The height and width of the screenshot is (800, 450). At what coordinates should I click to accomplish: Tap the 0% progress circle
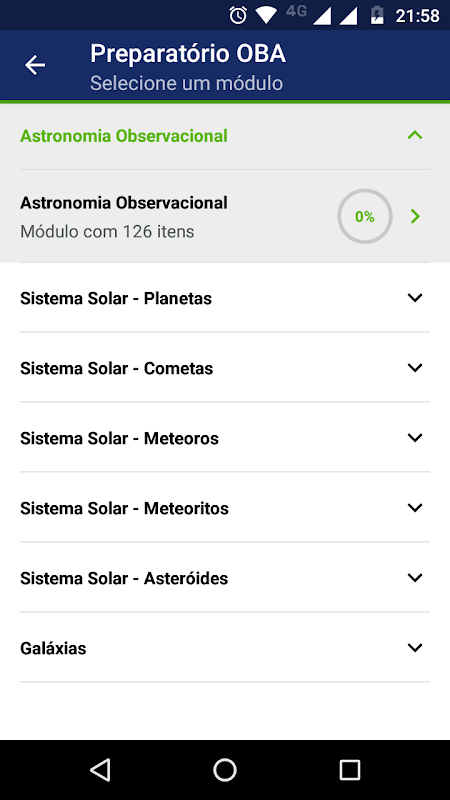point(365,216)
